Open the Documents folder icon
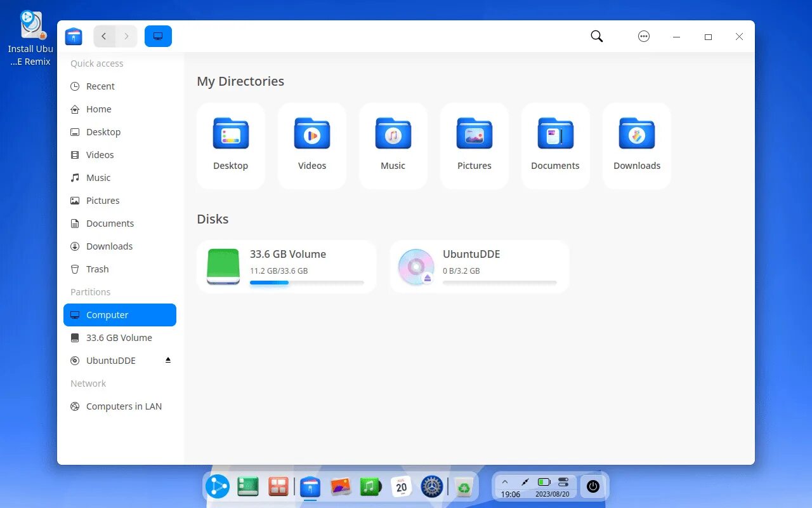The width and height of the screenshot is (812, 508). (x=556, y=133)
